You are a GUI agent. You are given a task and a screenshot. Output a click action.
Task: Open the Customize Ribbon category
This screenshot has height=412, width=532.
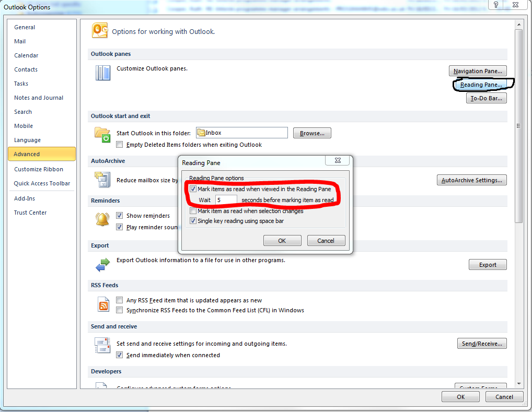[x=39, y=169]
